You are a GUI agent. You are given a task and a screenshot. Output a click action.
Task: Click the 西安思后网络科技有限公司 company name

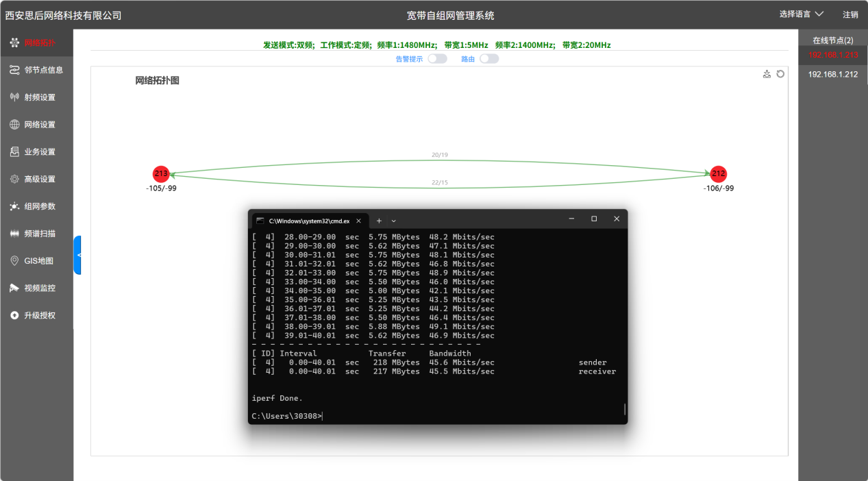pos(63,15)
